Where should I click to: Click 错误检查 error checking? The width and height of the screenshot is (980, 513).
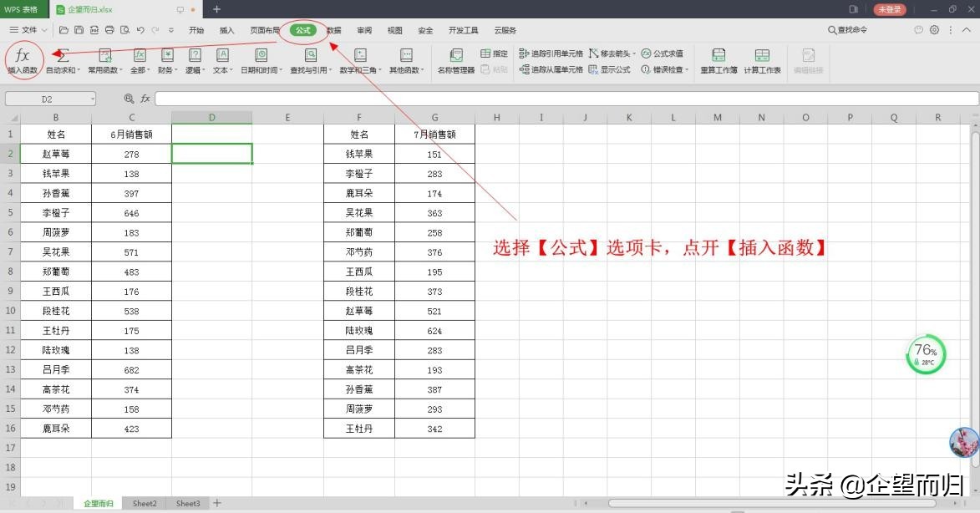[x=663, y=69]
